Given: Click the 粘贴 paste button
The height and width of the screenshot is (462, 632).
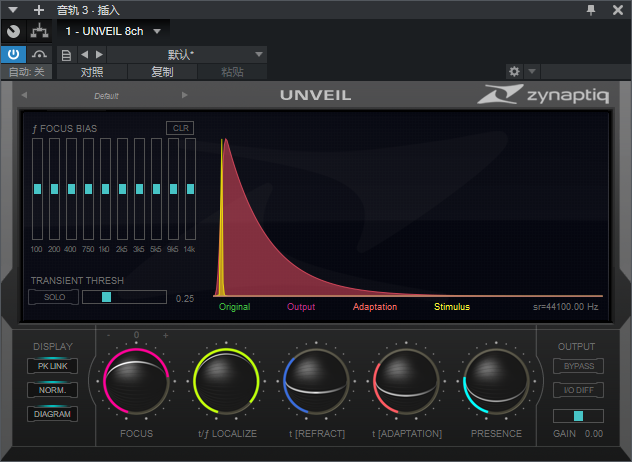Looking at the screenshot, I should (x=232, y=72).
